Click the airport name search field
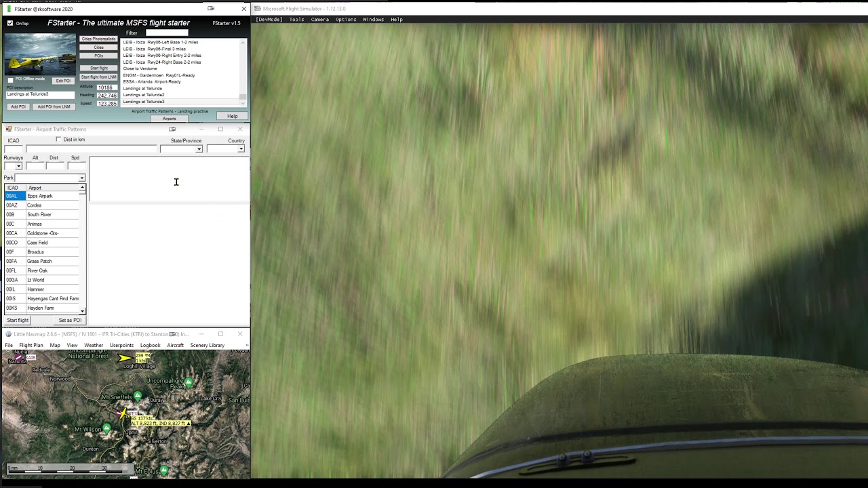Viewport: 868px width, 488px height. tap(91, 149)
